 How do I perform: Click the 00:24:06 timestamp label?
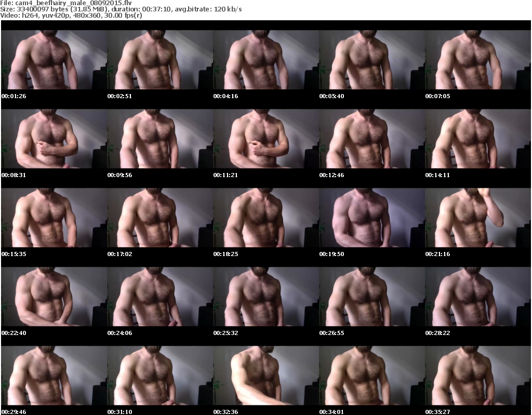tap(120, 333)
